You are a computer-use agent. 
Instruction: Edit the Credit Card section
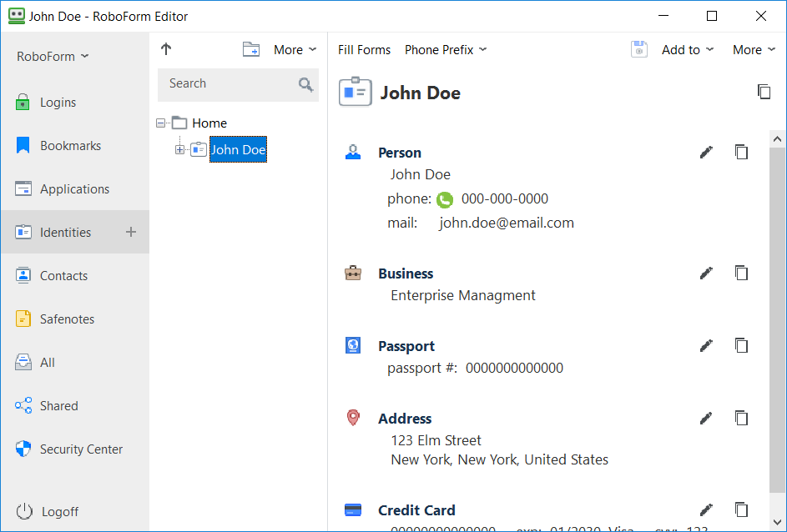[x=706, y=509]
